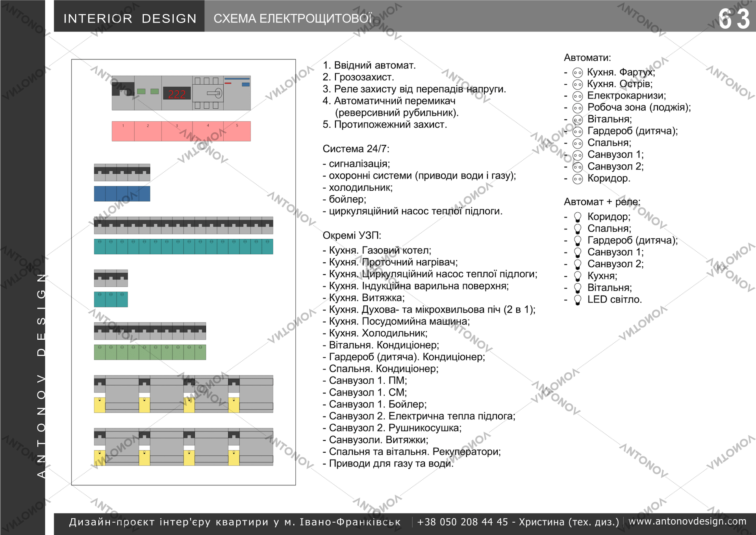Click the "Автомати:" heading

[x=587, y=58]
